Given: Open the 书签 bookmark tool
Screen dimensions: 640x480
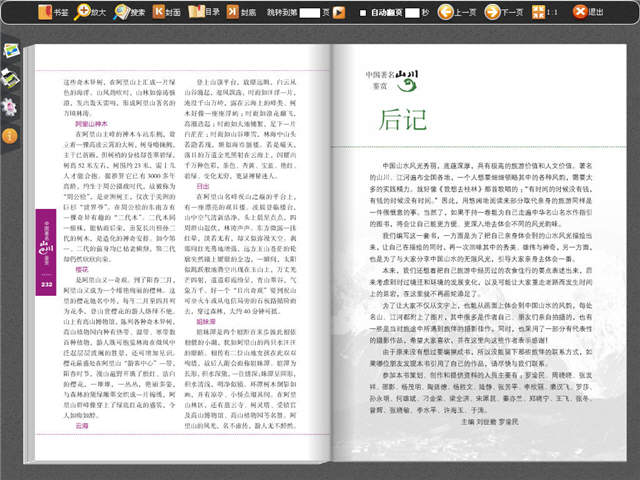Looking at the screenshot, I should point(53,12).
